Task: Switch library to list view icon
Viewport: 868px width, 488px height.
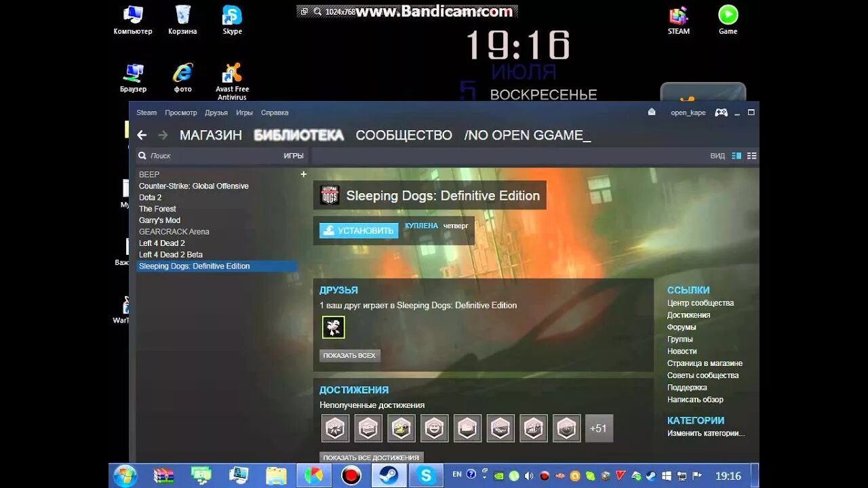Action: click(x=751, y=156)
